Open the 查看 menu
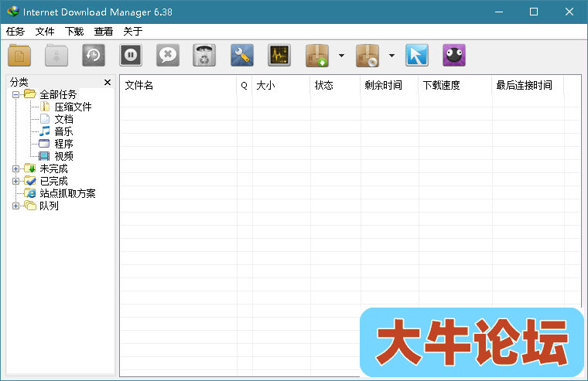Screen dimensions: 588x381 click(103, 32)
